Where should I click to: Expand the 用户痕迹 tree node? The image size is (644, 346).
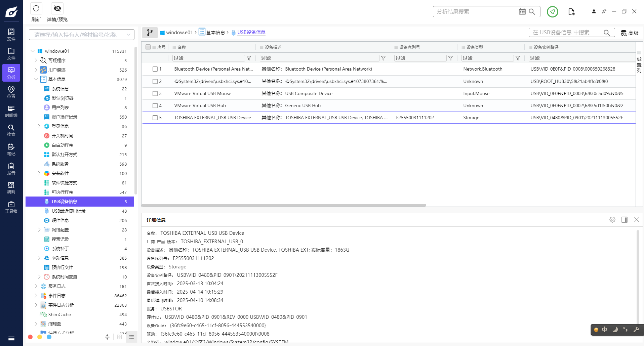tap(36, 70)
